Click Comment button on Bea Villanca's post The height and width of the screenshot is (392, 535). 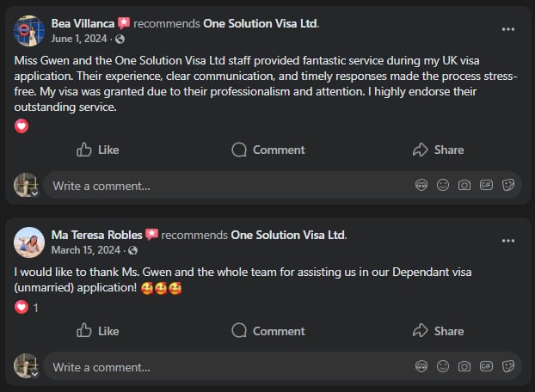267,150
